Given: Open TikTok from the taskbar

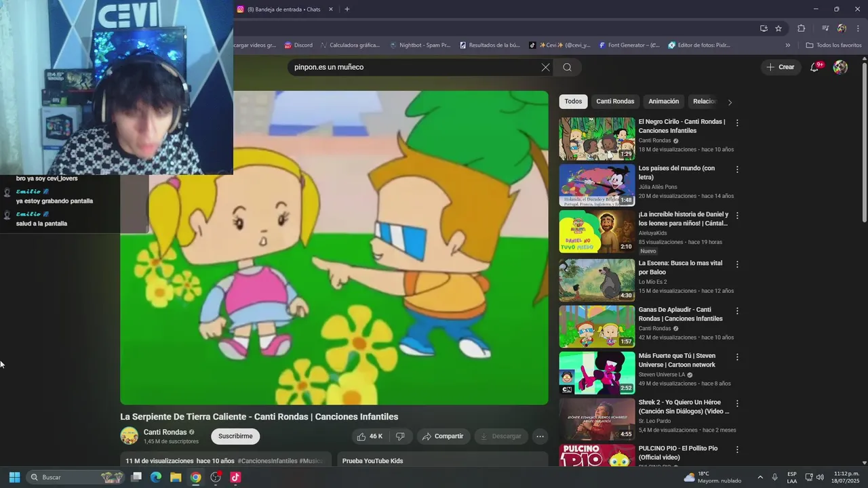Looking at the screenshot, I should pyautogui.click(x=235, y=477).
